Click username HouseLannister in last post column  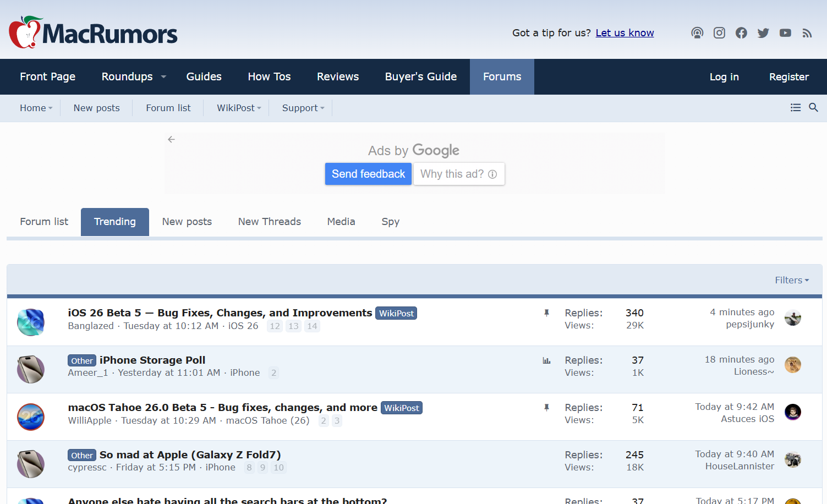(x=740, y=466)
